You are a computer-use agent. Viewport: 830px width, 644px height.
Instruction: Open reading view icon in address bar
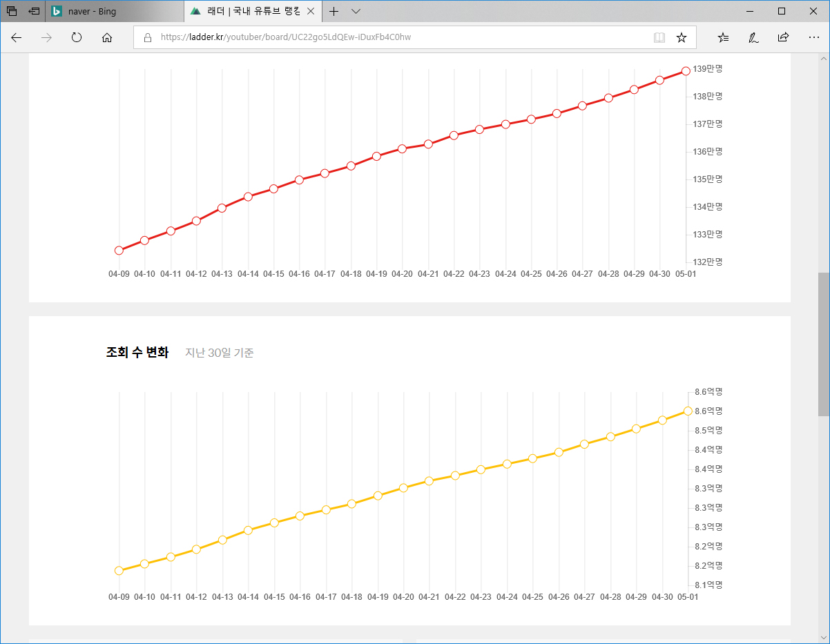tap(659, 37)
